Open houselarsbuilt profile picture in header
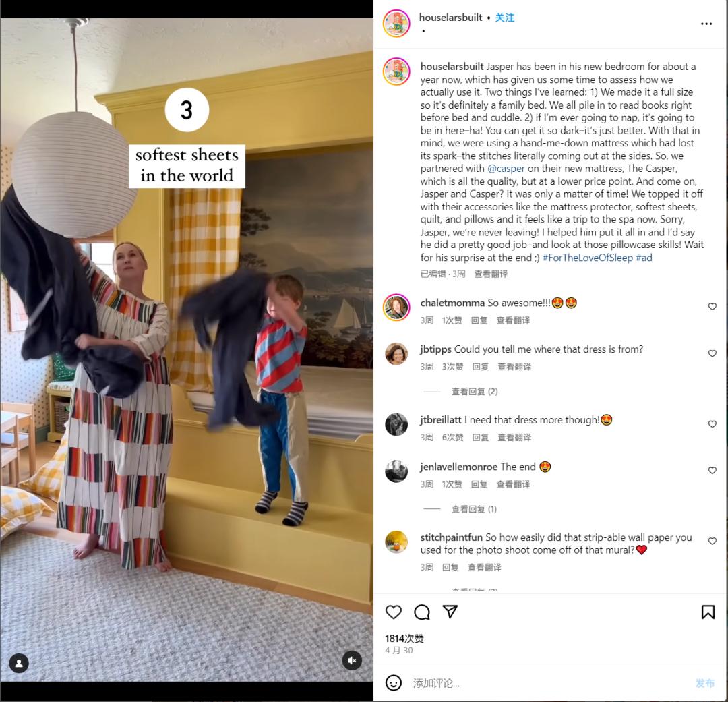The image size is (728, 702). click(x=396, y=23)
